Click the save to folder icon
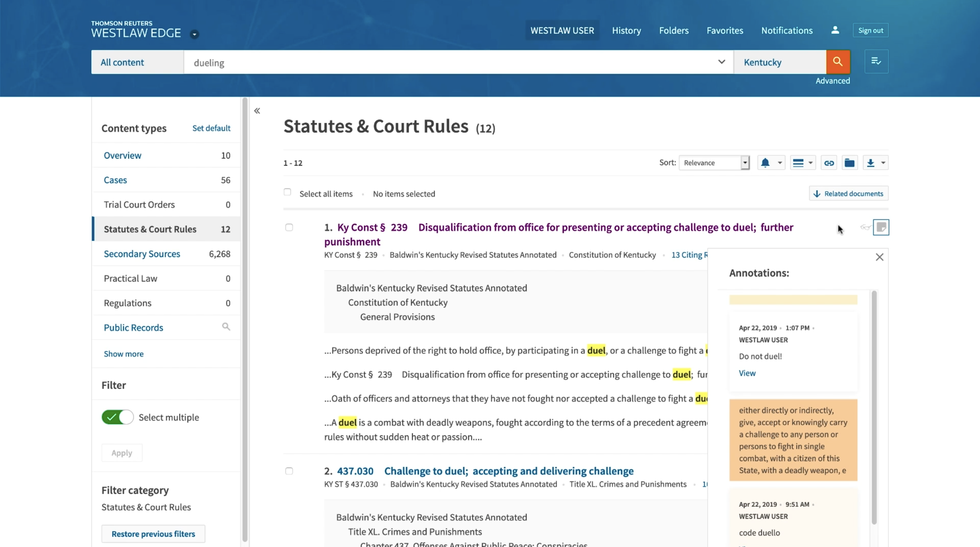980x547 pixels. pos(850,163)
